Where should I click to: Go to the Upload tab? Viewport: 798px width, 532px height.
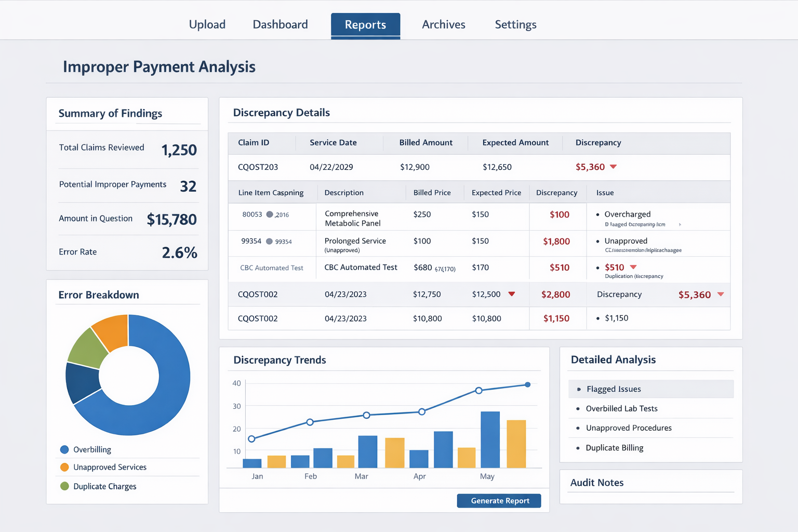click(x=207, y=24)
